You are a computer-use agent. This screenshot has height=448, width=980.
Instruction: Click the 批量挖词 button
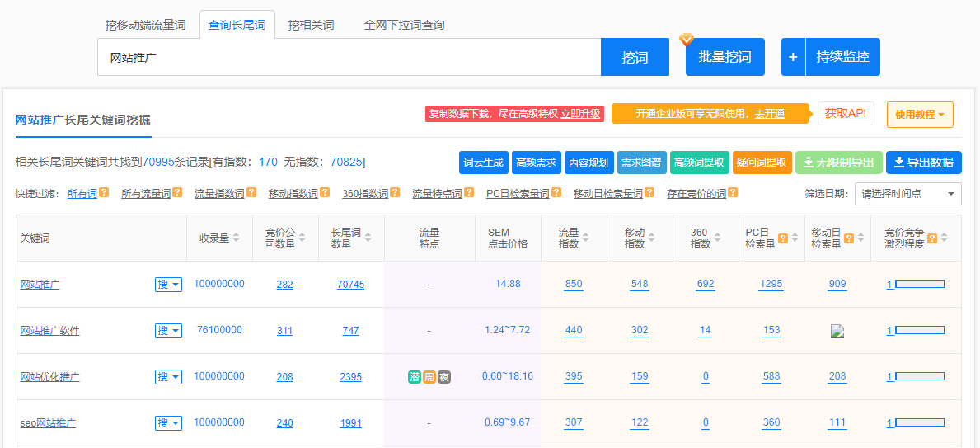point(725,57)
